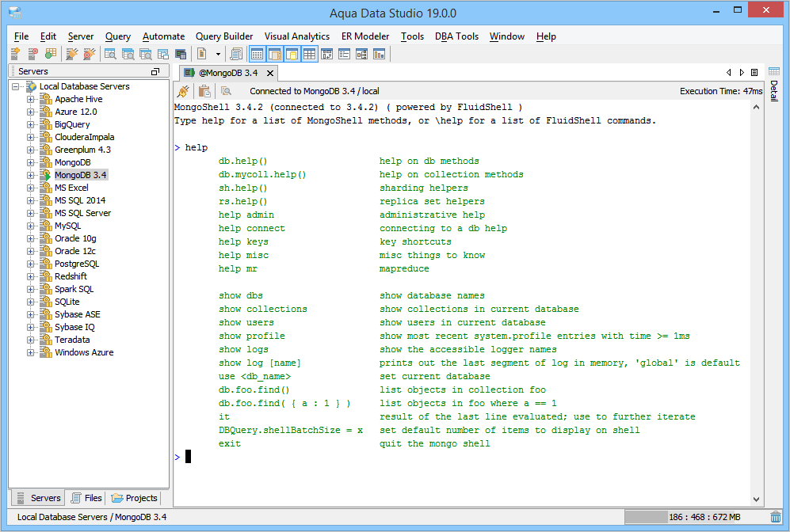The width and height of the screenshot is (790, 532).
Task: Click the script scroll toolbar icon
Action: (x=236, y=54)
